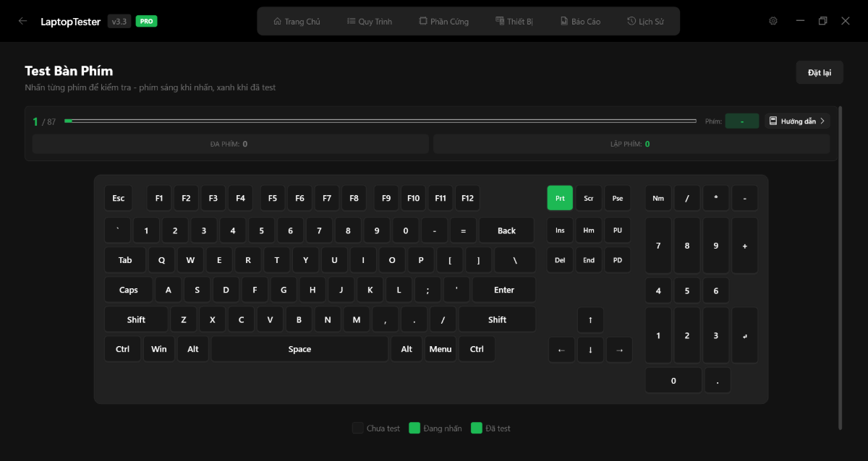Click the report icon on Báo Cáo
868x461 pixels.
pos(563,21)
